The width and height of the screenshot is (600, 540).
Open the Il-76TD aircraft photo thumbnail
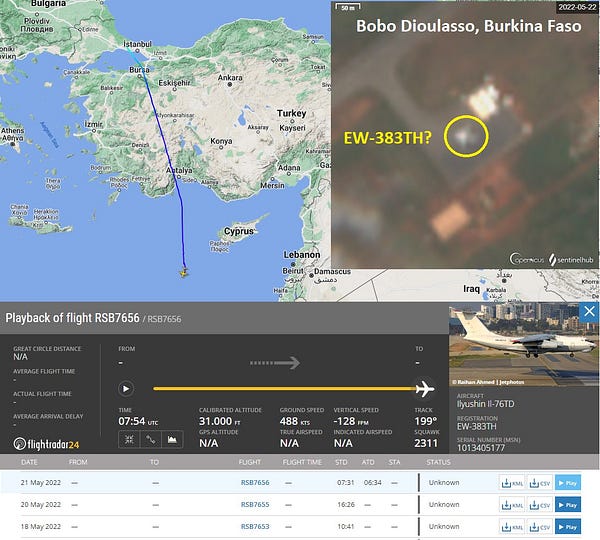[x=524, y=344]
